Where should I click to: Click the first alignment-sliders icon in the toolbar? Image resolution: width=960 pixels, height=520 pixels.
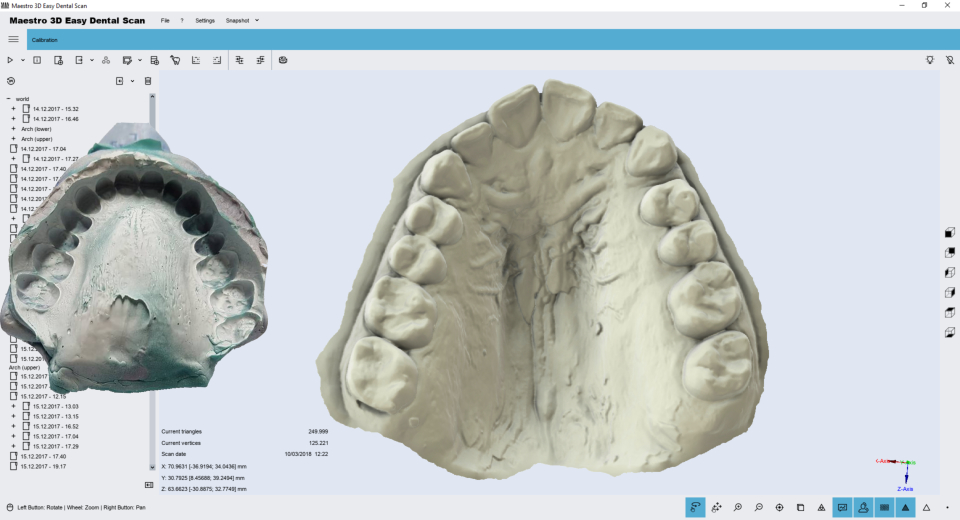pyautogui.click(x=239, y=60)
